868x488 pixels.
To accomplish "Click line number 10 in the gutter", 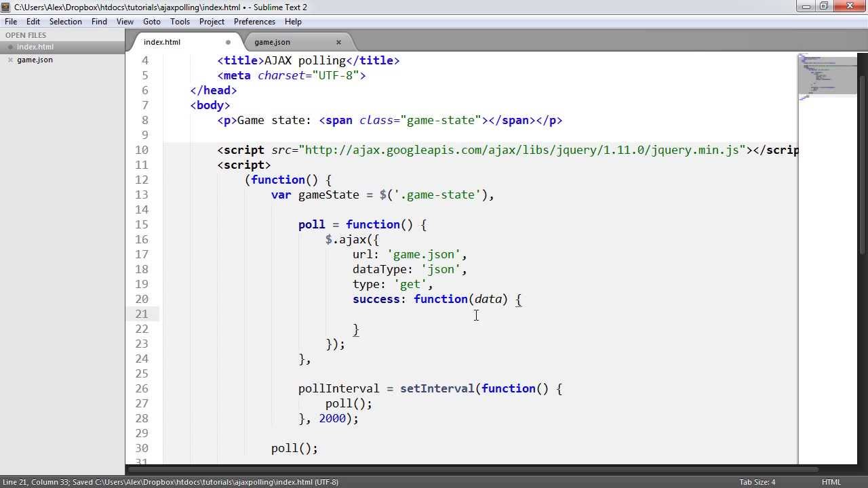I will 142,150.
